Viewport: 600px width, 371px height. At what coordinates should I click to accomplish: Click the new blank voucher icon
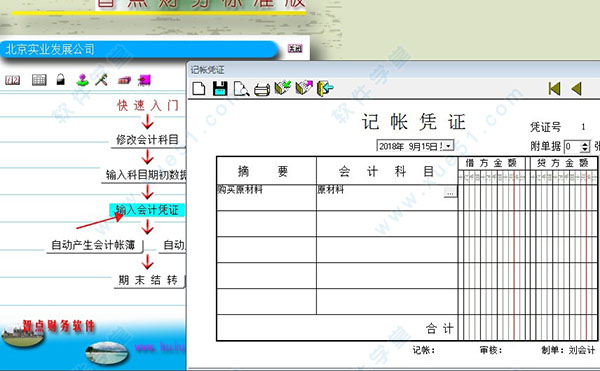click(199, 89)
